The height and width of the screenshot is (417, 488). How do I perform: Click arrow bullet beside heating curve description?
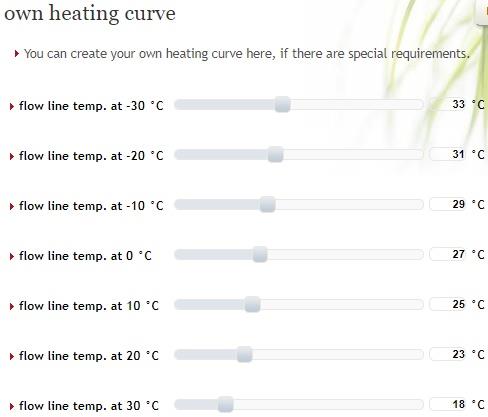[17, 53]
